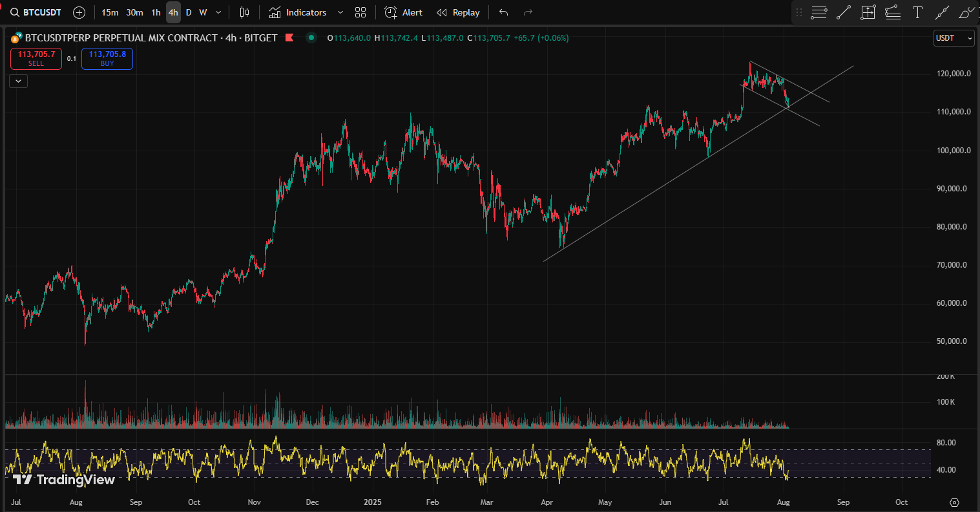Open the Indicators panel
The height and width of the screenshot is (512, 980).
[298, 12]
